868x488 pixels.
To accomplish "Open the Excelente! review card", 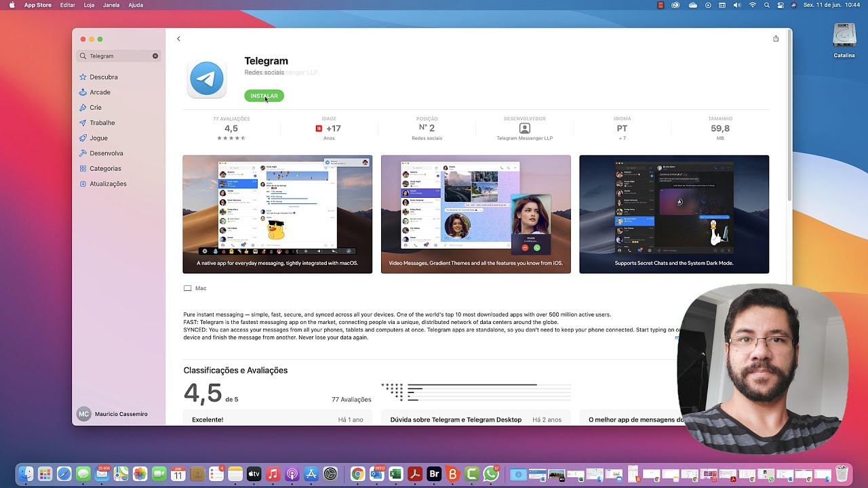I will coord(277,418).
